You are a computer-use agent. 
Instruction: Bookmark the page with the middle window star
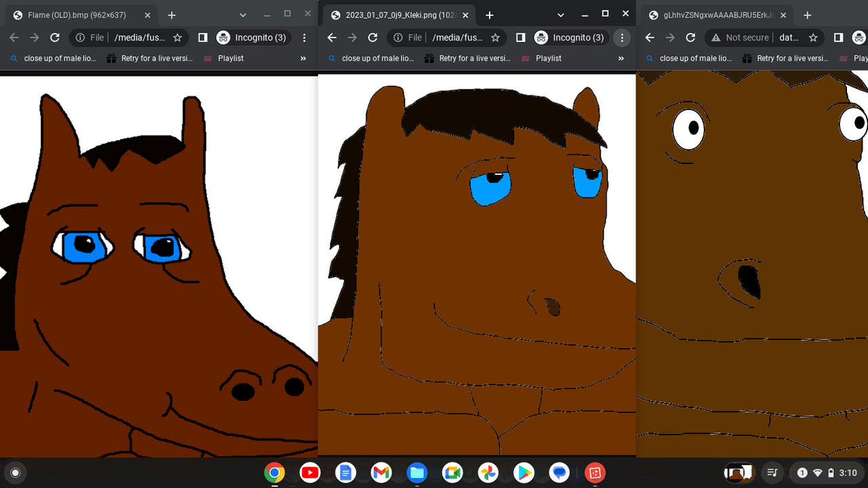[496, 38]
